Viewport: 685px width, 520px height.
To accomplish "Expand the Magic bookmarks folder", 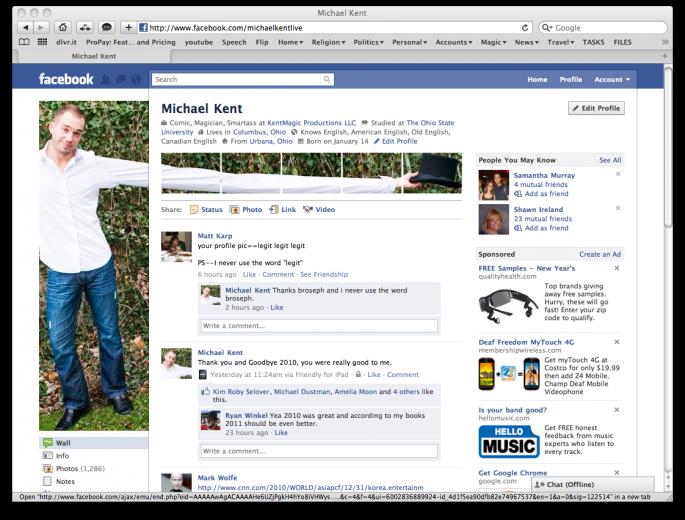I will pos(494,42).
